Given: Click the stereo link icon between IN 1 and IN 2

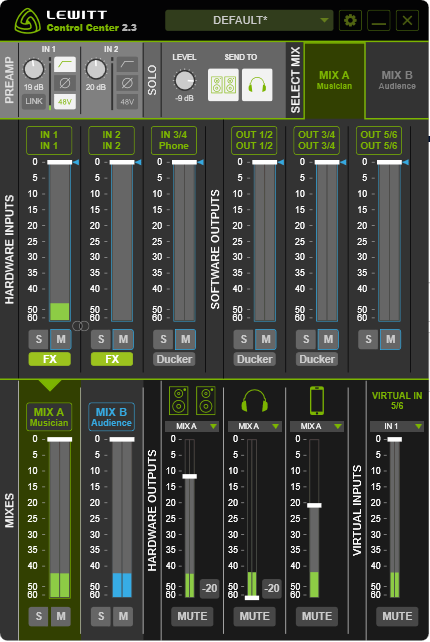Looking at the screenshot, I should [81, 326].
